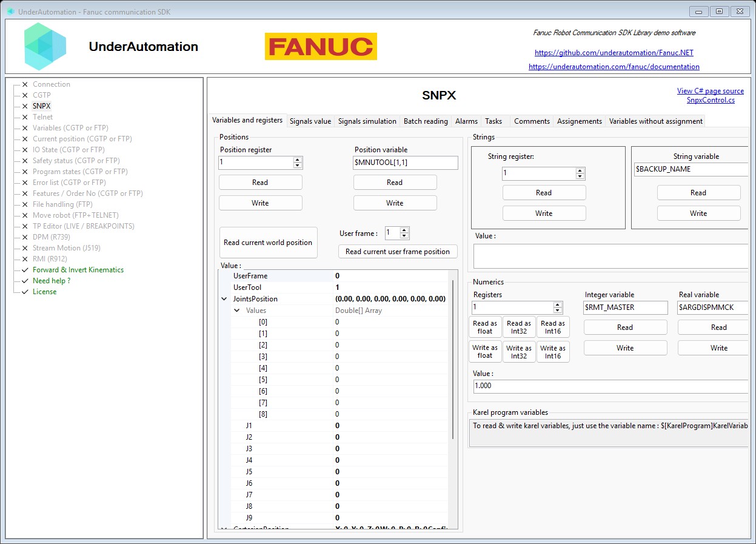756x544 pixels.
Task: Click the X icon beside Connection
Action: click(25, 84)
